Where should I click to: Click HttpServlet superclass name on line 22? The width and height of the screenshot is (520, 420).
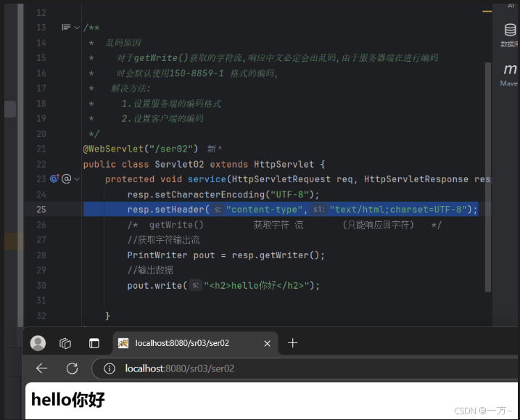click(284, 164)
